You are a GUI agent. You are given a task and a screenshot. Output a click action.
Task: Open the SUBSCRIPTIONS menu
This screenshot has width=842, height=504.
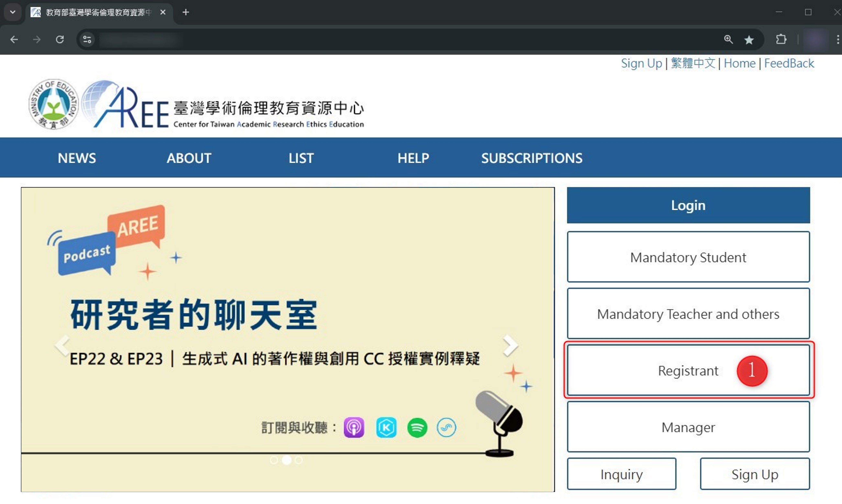[532, 158]
